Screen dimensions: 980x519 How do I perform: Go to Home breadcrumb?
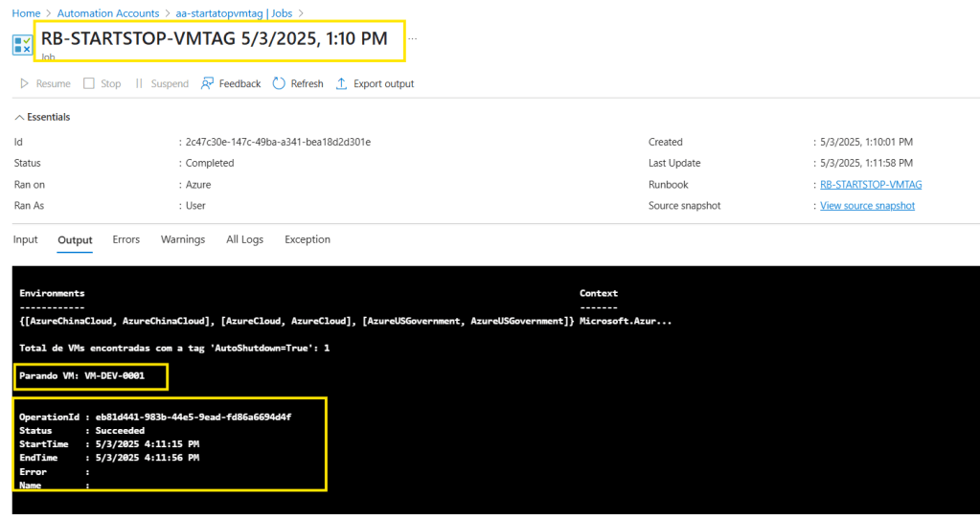point(26,13)
